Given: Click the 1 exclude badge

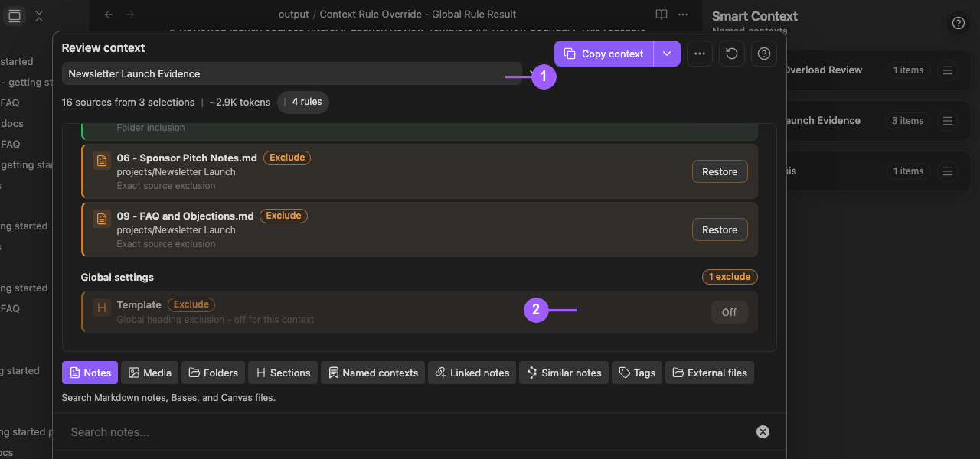Looking at the screenshot, I should click(730, 277).
